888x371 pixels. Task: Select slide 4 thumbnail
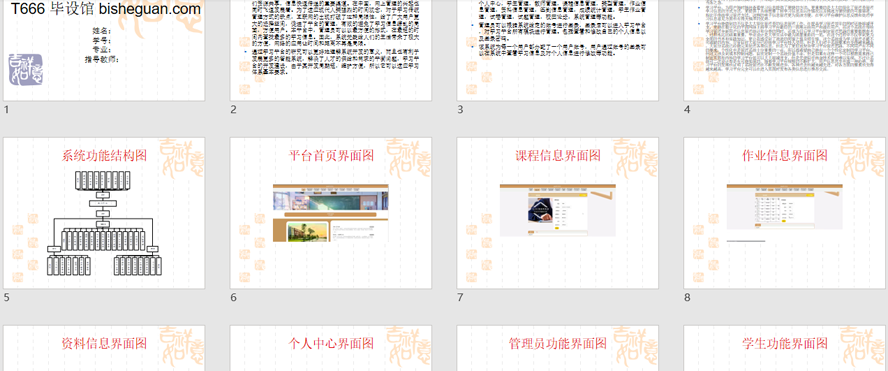tap(784, 50)
